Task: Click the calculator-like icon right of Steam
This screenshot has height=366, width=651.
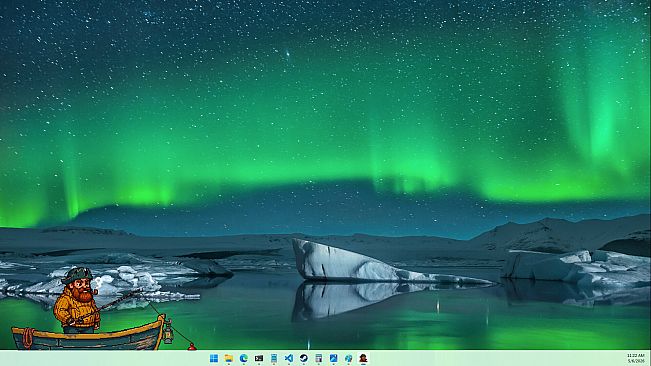Action: coord(318,358)
